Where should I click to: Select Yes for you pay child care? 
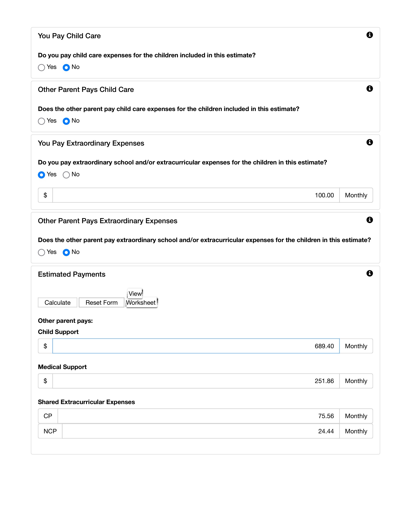(41, 67)
